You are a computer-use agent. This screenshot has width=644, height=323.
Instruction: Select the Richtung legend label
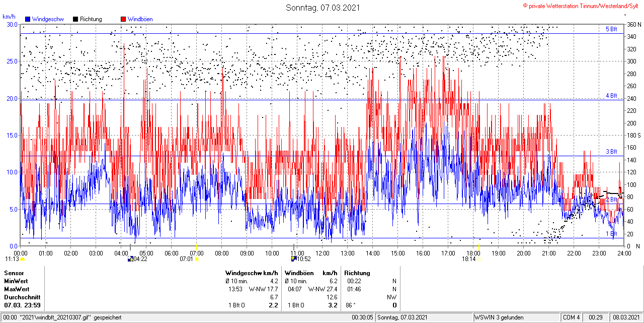pos(91,19)
